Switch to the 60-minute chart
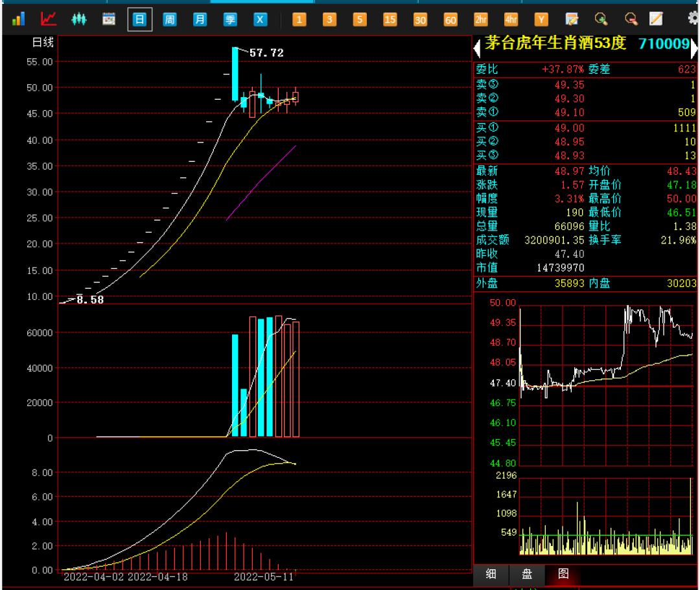The width and height of the screenshot is (700, 590). (450, 19)
